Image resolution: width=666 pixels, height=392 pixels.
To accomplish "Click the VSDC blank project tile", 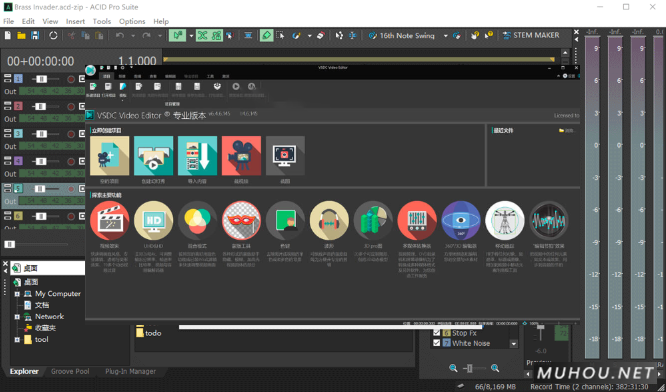I will 110,155.
